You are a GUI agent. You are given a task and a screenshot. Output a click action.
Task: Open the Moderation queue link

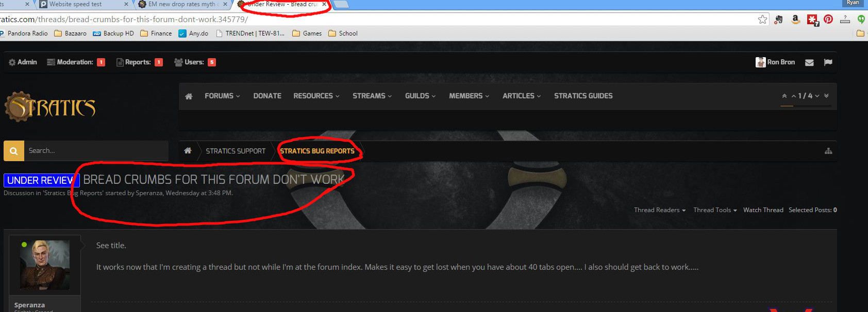click(x=76, y=62)
